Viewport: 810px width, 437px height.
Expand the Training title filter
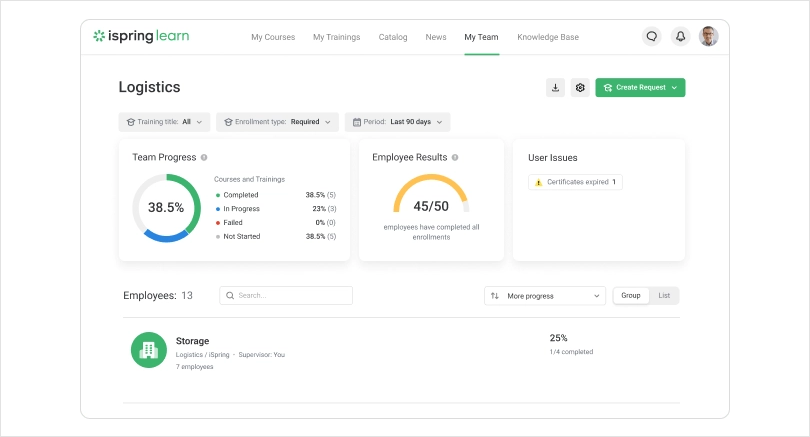tap(164, 122)
